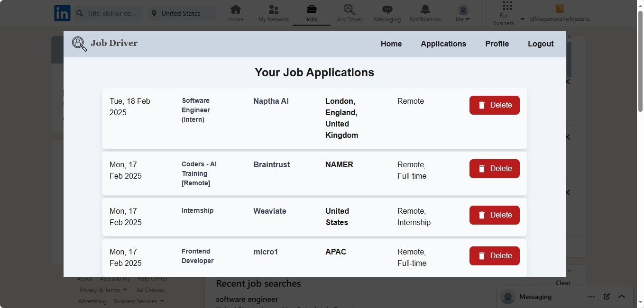Click the job title search field
The width and height of the screenshot is (644, 308).
pyautogui.click(x=109, y=13)
